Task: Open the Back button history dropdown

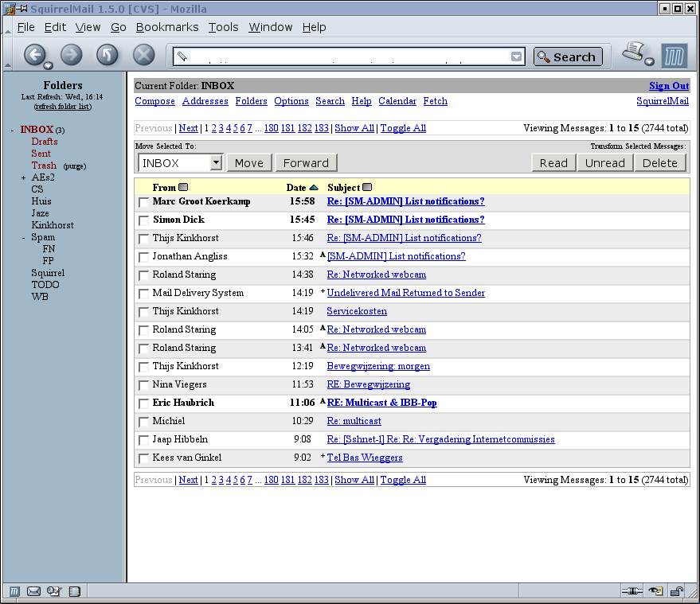Action: point(49,66)
